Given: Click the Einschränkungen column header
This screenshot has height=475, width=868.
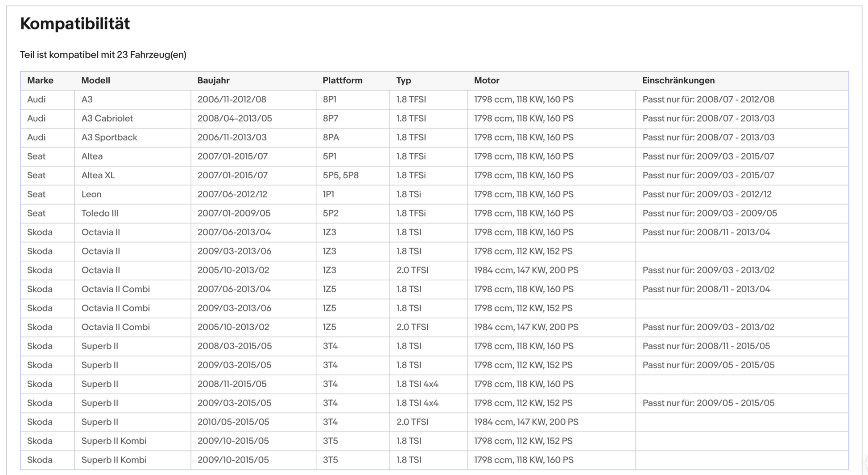Looking at the screenshot, I should [x=678, y=81].
